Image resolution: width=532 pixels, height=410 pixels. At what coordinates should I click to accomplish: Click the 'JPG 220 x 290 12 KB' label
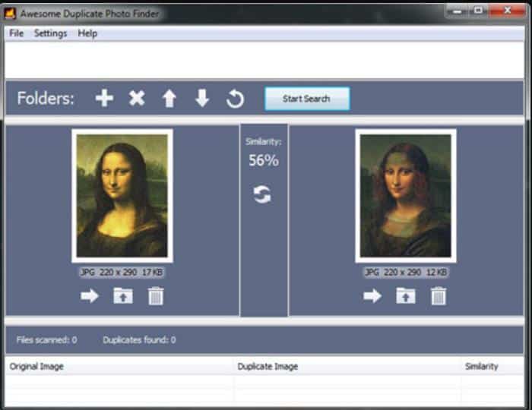click(x=406, y=272)
